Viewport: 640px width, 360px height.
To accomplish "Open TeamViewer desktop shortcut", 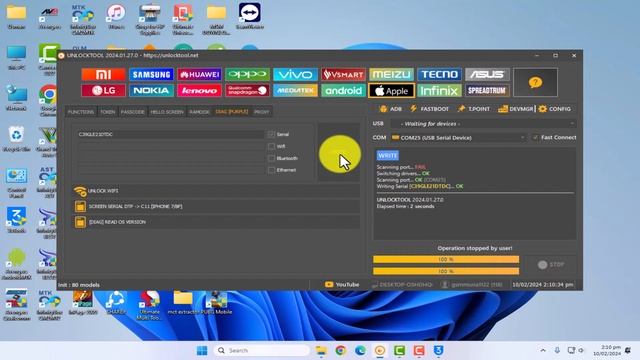I will 249,17.
